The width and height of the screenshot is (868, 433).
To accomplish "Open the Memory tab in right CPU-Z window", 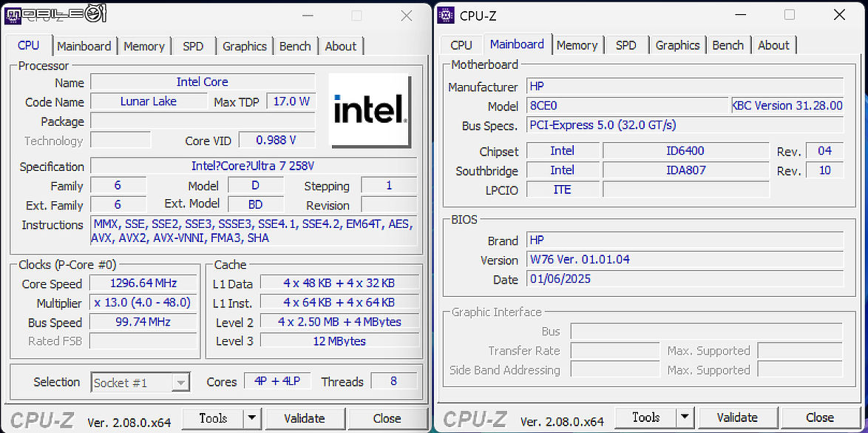I will pos(577,45).
